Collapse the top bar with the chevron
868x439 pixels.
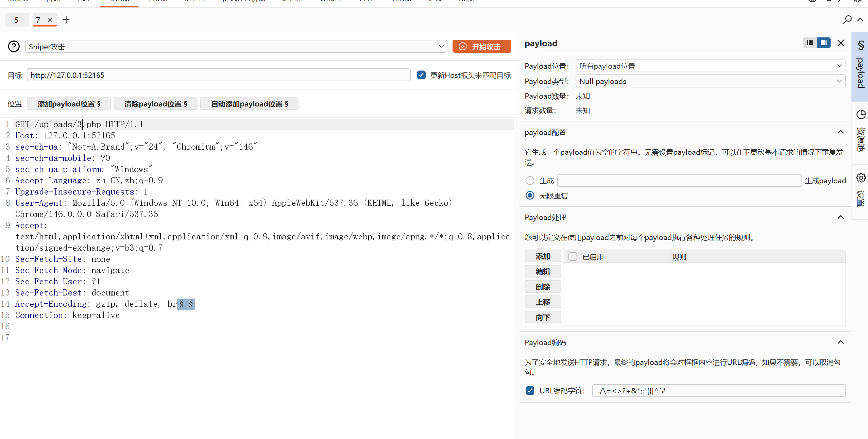tap(860, 20)
